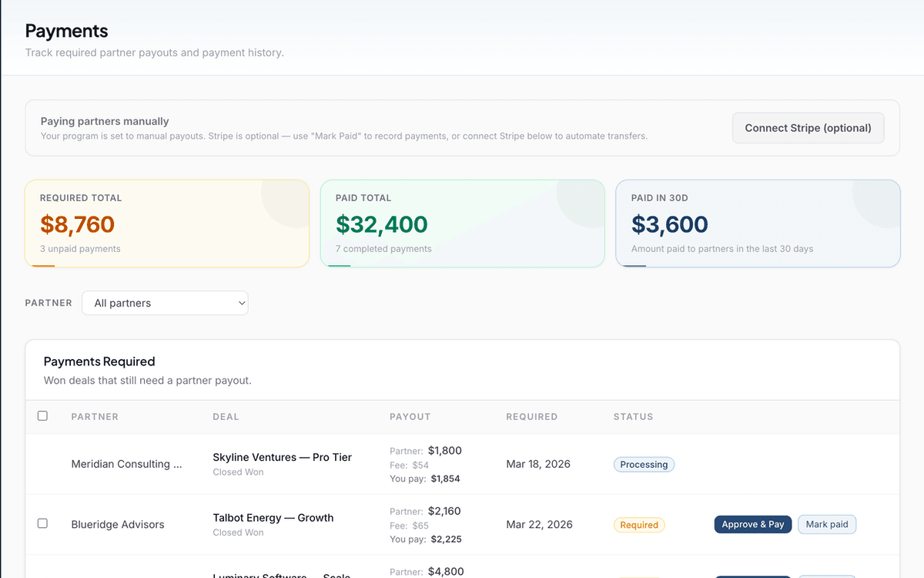Select the Paid Total summary card
Viewport: 924px width, 578px height.
pos(462,223)
